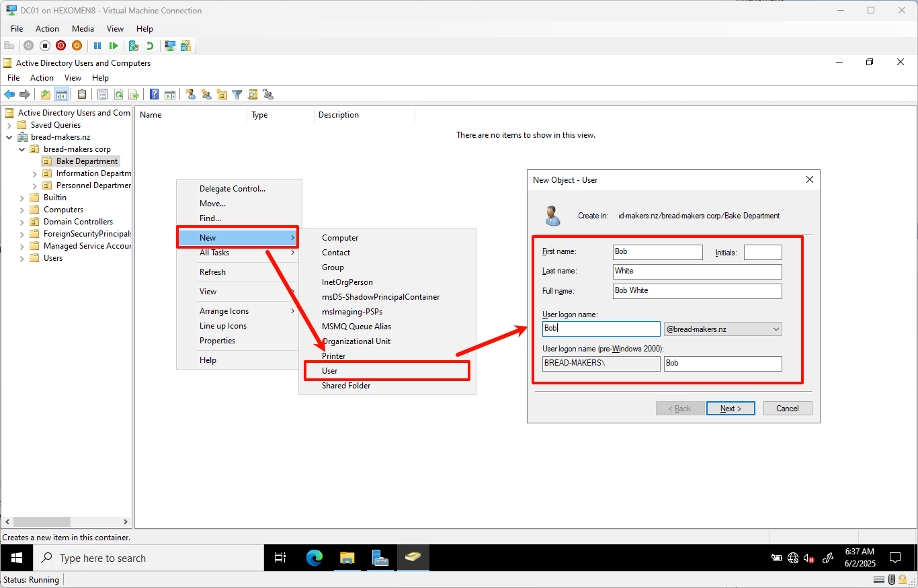Image resolution: width=918 pixels, height=588 pixels.
Task: Click the tree pane scroll right arrow
Action: (125, 521)
